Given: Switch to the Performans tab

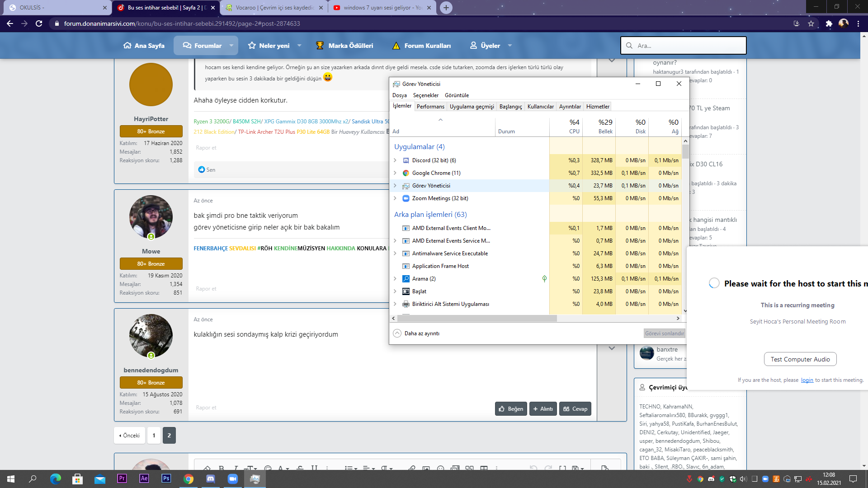Looking at the screenshot, I should pyautogui.click(x=430, y=107).
